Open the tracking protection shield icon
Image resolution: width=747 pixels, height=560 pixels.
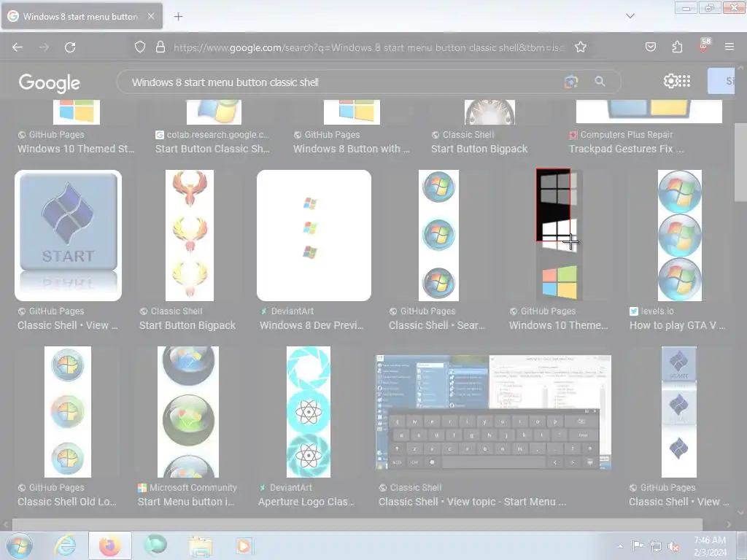coord(139,47)
